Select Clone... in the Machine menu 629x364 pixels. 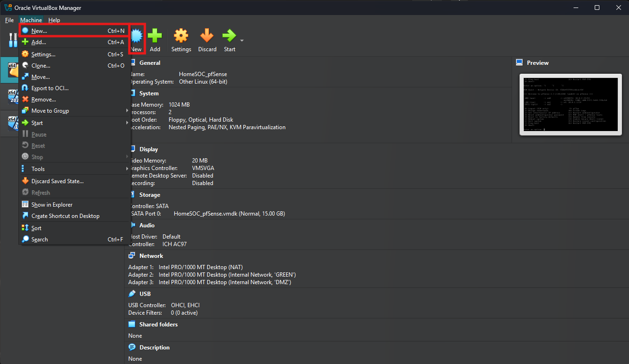coord(41,66)
